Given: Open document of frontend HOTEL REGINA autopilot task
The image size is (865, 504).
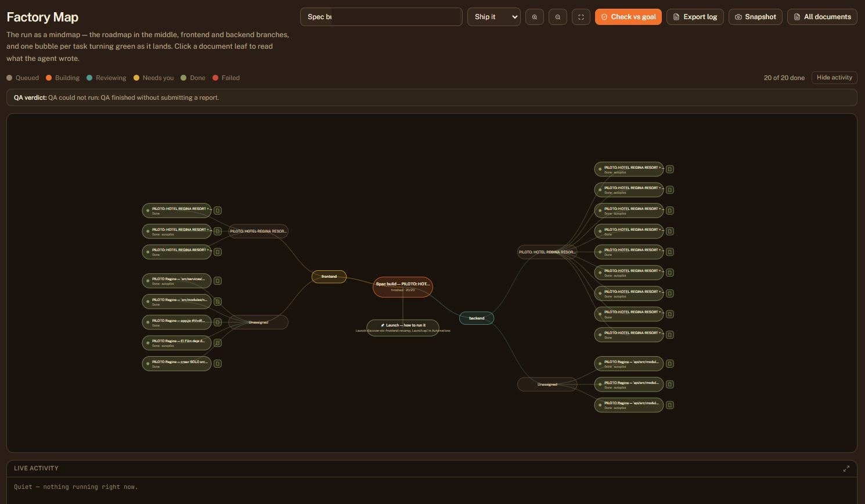Looking at the screenshot, I should click(x=218, y=231).
